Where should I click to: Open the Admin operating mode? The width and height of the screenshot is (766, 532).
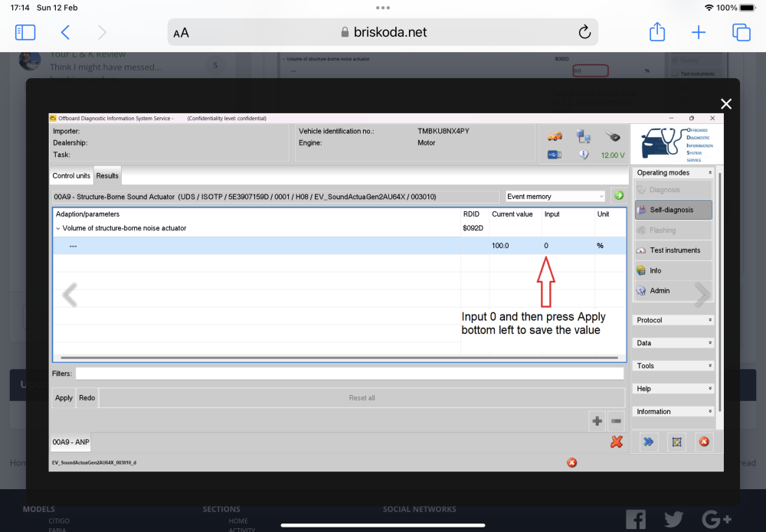coord(673,290)
